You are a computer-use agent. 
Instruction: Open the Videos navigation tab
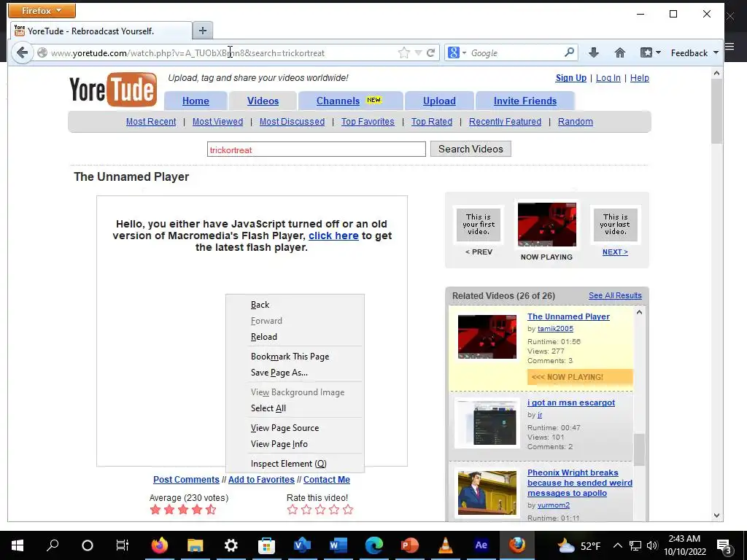pos(263,101)
